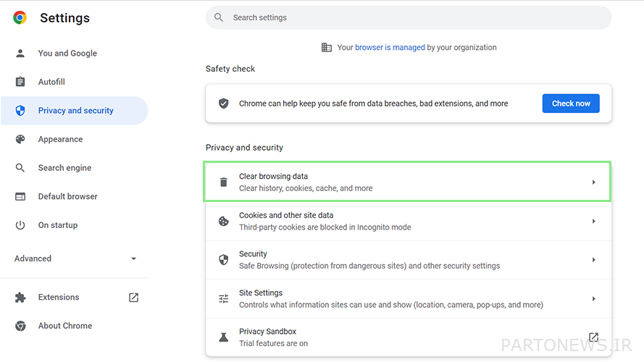Click the Settings page title

coord(65,17)
